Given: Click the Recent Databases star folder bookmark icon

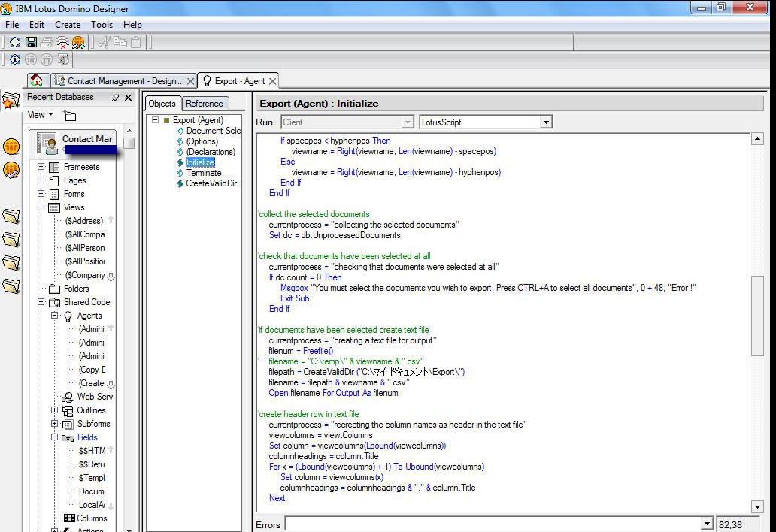Looking at the screenshot, I should coord(11,101).
